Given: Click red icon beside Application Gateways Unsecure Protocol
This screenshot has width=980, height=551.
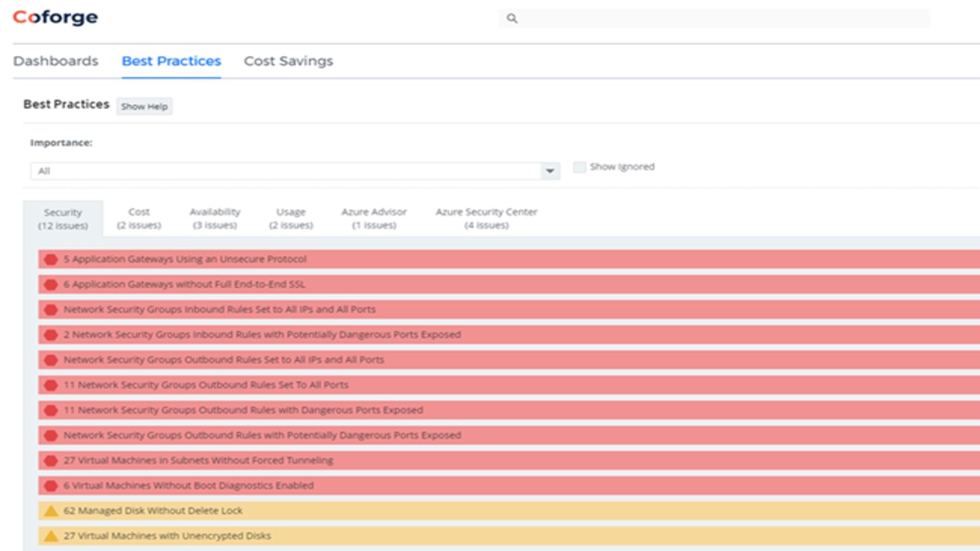Looking at the screenshot, I should tap(51, 259).
